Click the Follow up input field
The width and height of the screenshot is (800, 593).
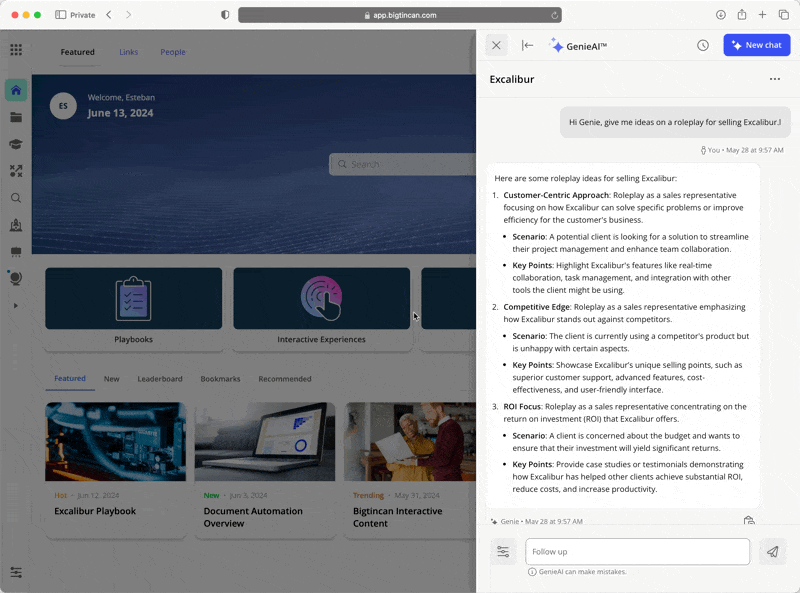pyautogui.click(x=637, y=552)
